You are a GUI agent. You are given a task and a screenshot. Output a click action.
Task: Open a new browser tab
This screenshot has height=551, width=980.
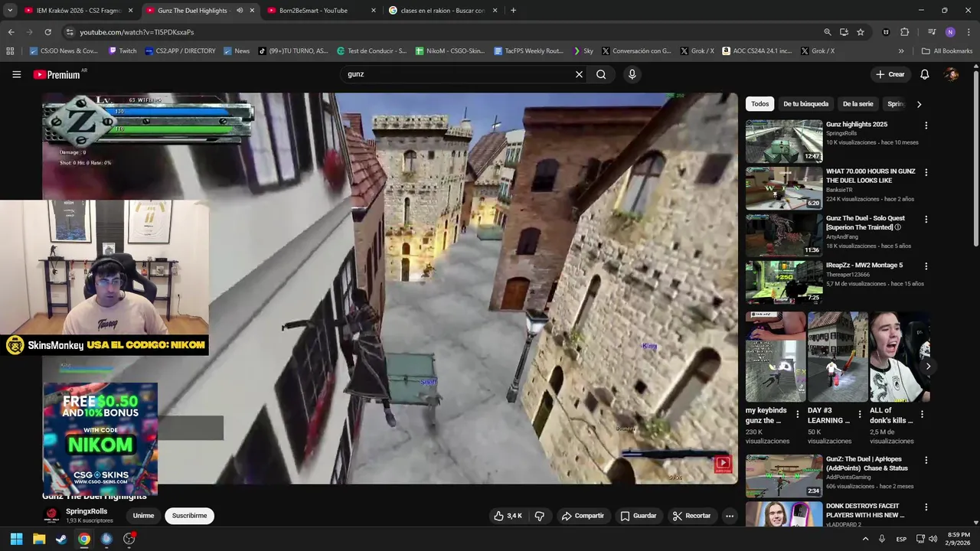click(513, 11)
